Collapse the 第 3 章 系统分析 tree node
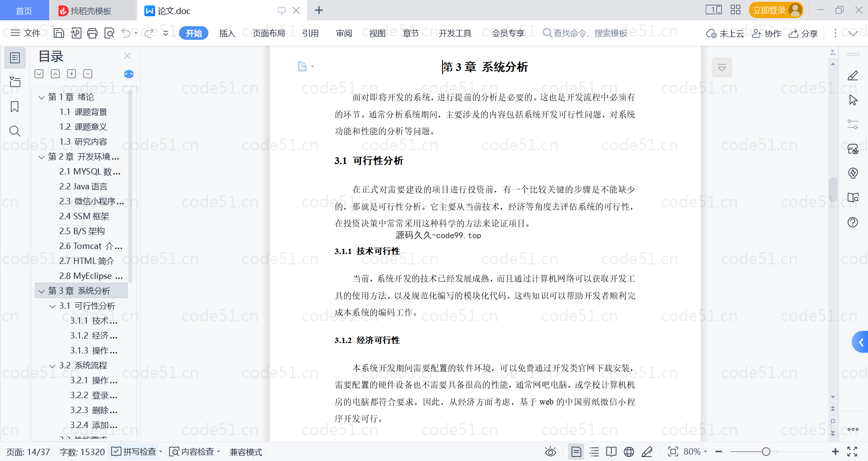 pos(42,291)
